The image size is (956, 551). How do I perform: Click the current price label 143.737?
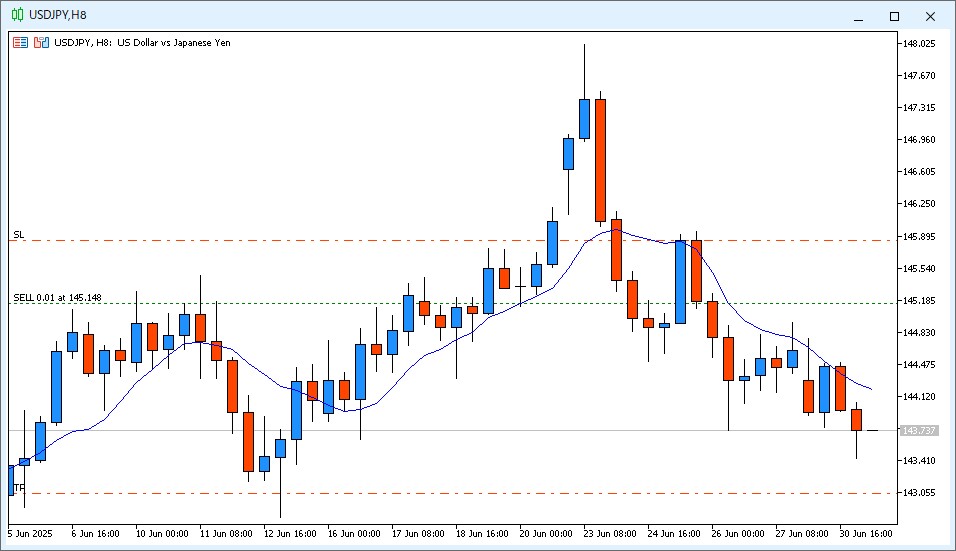(x=919, y=430)
